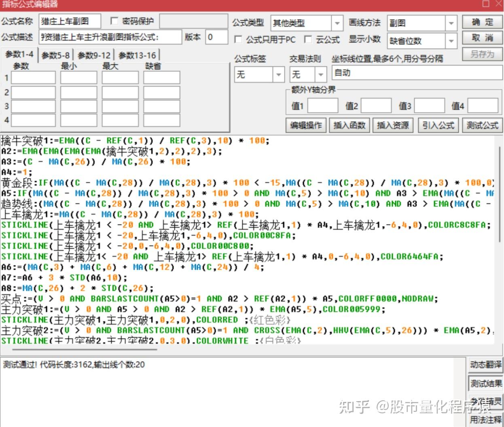The height and width of the screenshot is (427, 504).
Task: Click the 版本 version field
Action: [216, 37]
